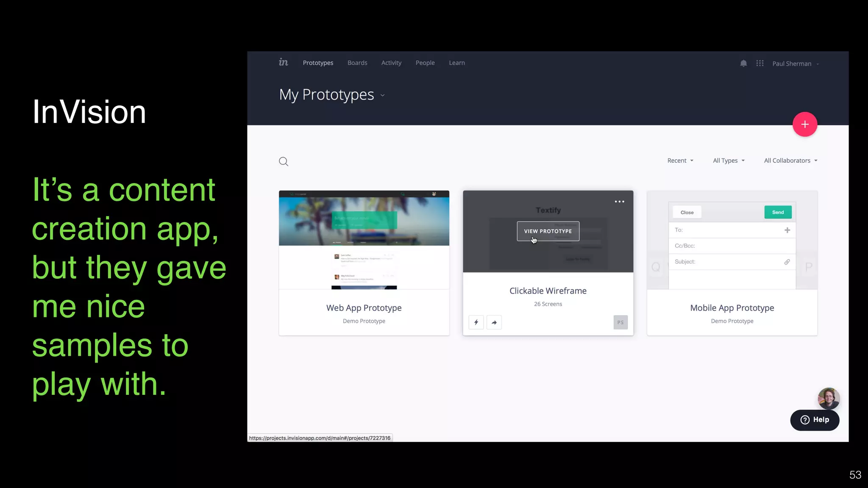Click the slide number 53
This screenshot has height=488, width=868.
coord(855,475)
